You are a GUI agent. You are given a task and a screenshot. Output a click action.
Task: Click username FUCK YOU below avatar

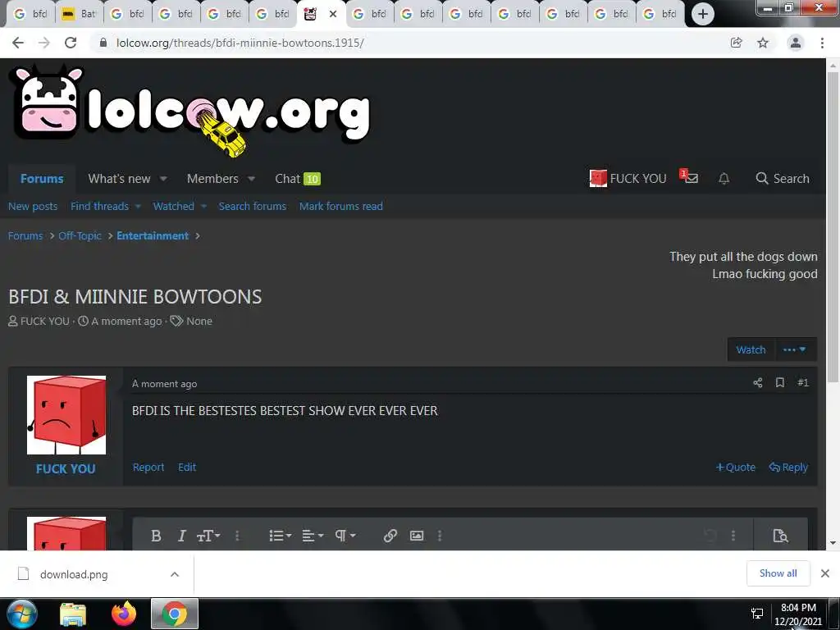(x=66, y=468)
